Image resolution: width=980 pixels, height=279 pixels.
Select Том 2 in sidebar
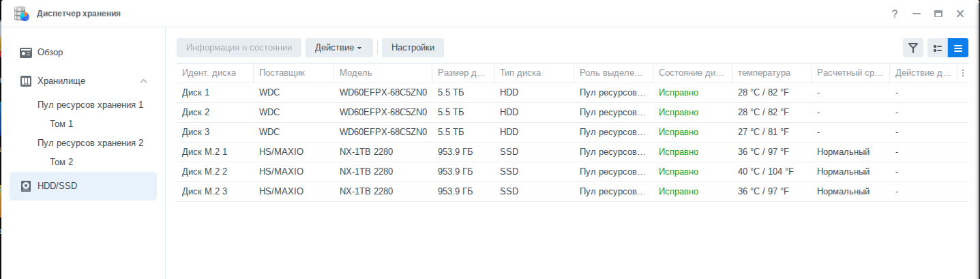pyautogui.click(x=61, y=162)
